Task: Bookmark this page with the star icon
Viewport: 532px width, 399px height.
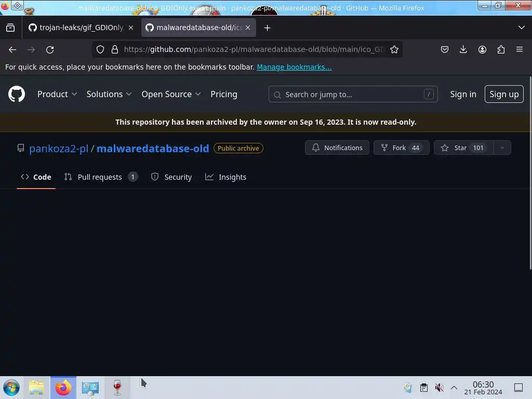Action: click(x=394, y=49)
